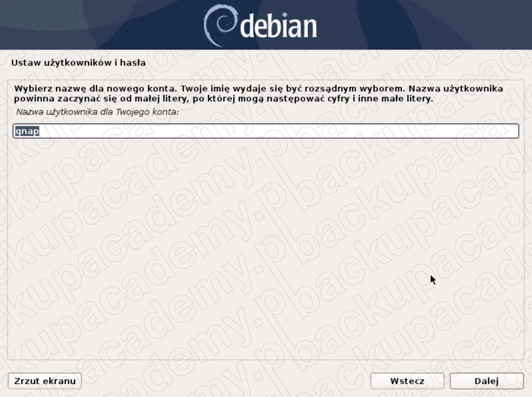532x397 pixels.
Task: Click the Debian swirl logo
Action: [x=221, y=26]
